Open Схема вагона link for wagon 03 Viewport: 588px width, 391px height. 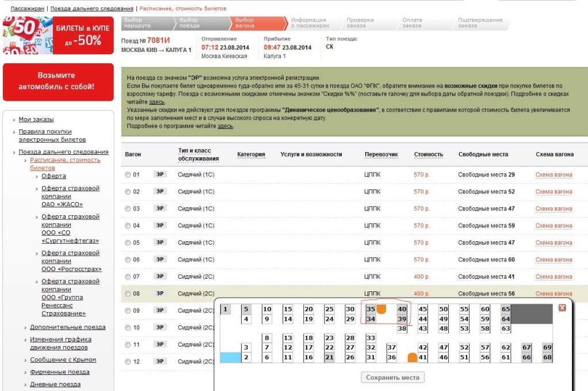[x=553, y=209]
